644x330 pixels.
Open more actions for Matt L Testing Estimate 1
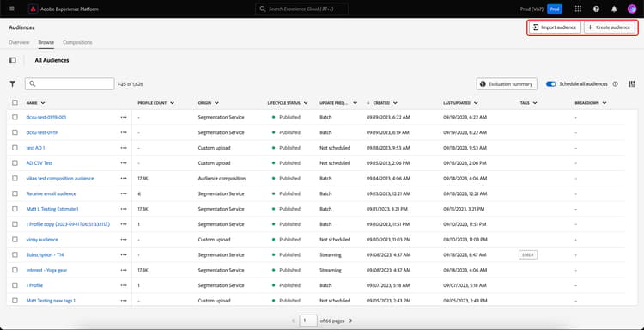(124, 209)
